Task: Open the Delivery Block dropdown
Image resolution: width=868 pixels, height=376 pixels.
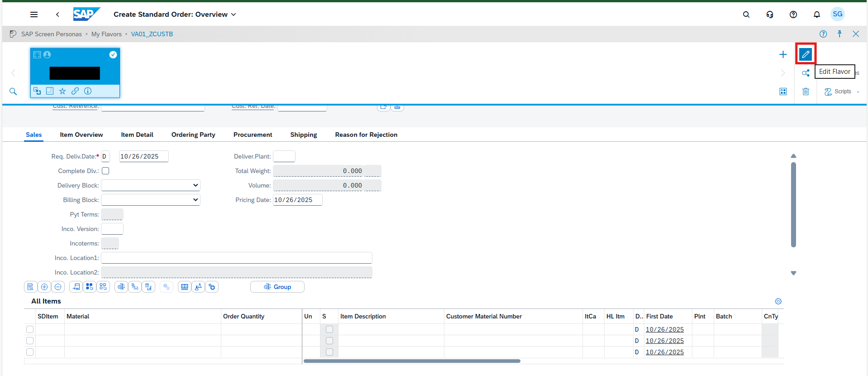Action: (150, 185)
